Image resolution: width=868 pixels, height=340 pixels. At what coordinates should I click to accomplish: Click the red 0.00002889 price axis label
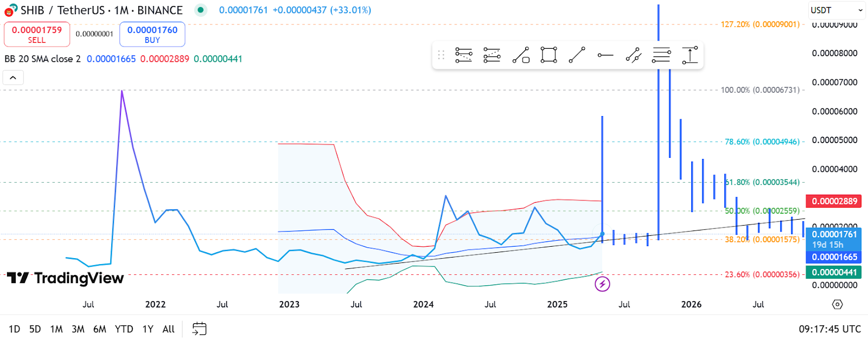coord(834,201)
